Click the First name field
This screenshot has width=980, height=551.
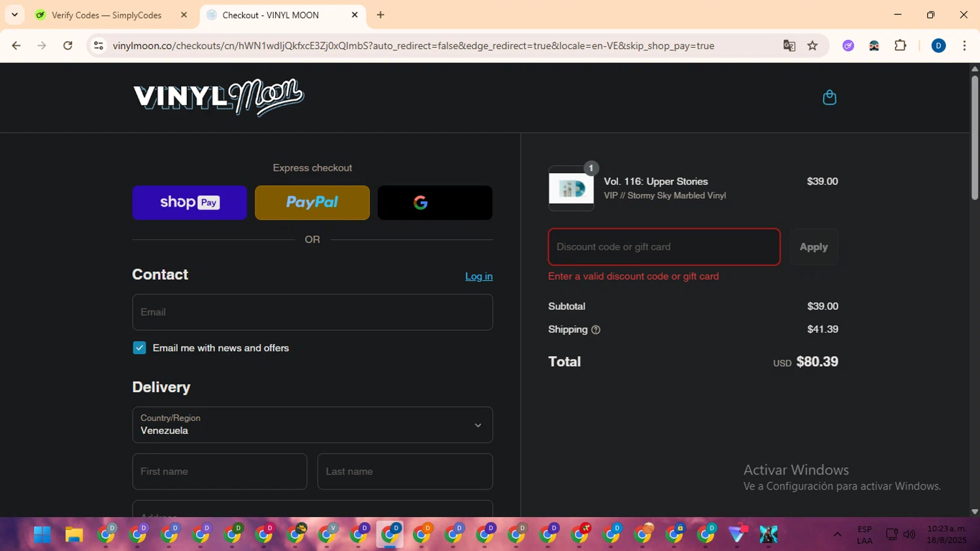(220, 471)
